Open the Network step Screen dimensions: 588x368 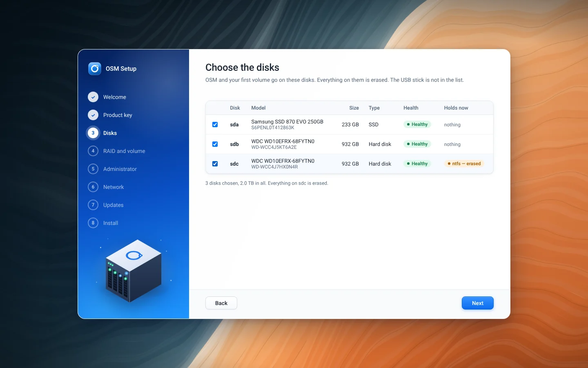(x=114, y=187)
